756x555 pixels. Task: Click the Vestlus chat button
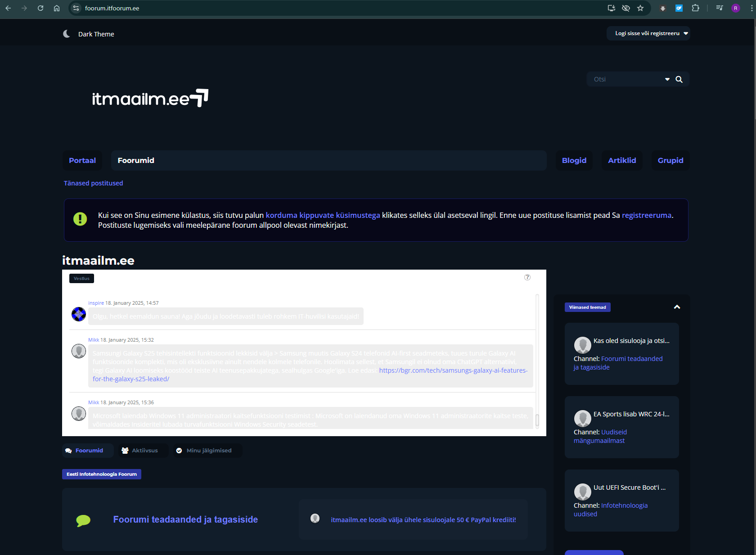click(x=81, y=278)
